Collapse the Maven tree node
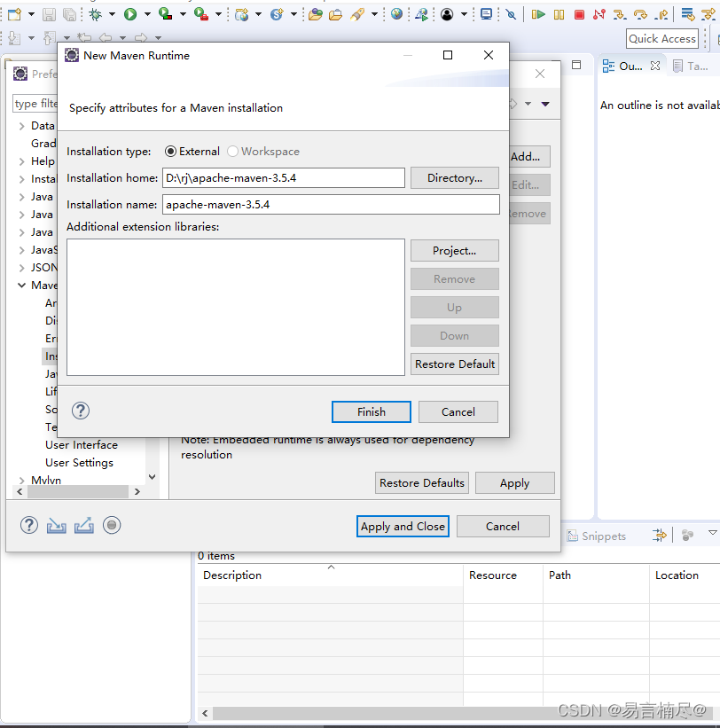Viewport: 720px width, 728px height. 21,285
